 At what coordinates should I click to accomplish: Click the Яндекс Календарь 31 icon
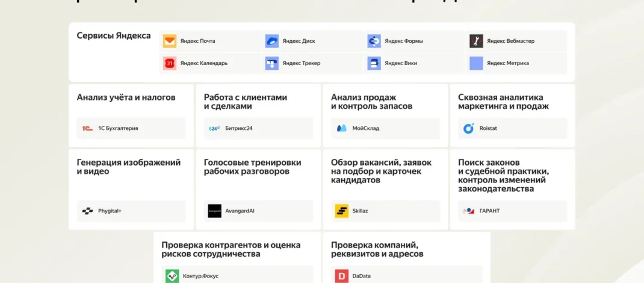[x=170, y=63]
